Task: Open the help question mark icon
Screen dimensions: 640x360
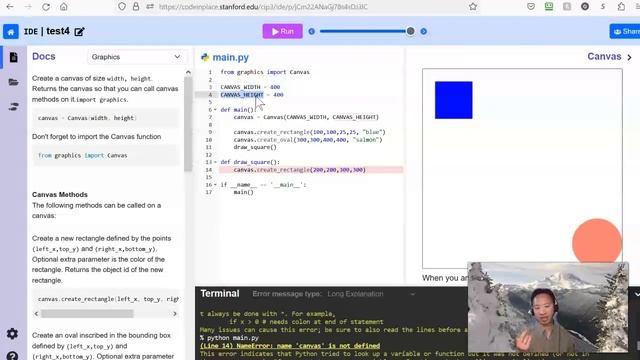Action: (12, 356)
